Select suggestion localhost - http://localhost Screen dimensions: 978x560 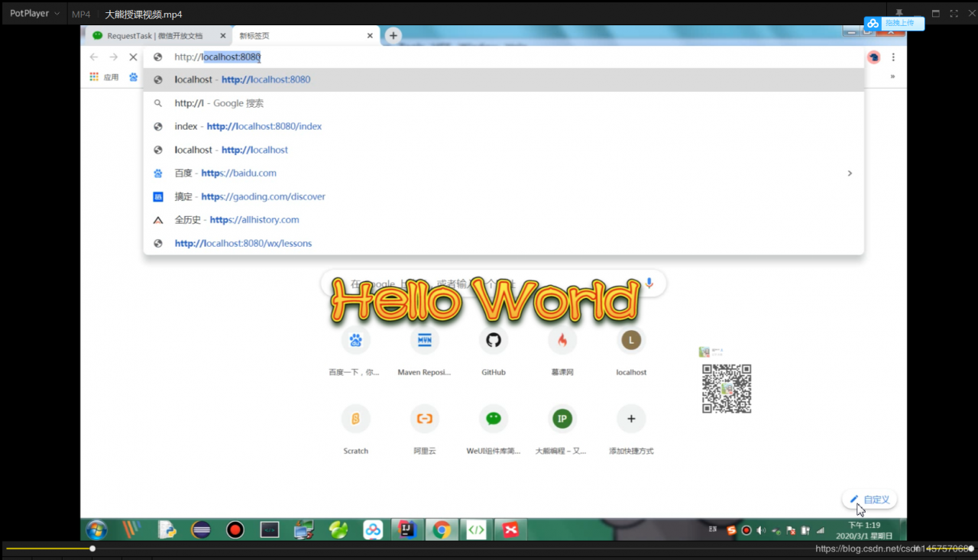[504, 150]
